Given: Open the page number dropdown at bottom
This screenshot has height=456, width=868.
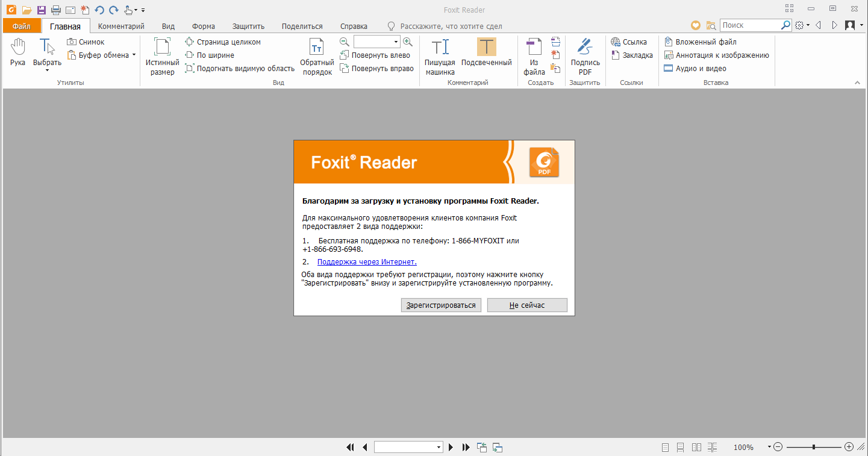Looking at the screenshot, I should pos(439,447).
